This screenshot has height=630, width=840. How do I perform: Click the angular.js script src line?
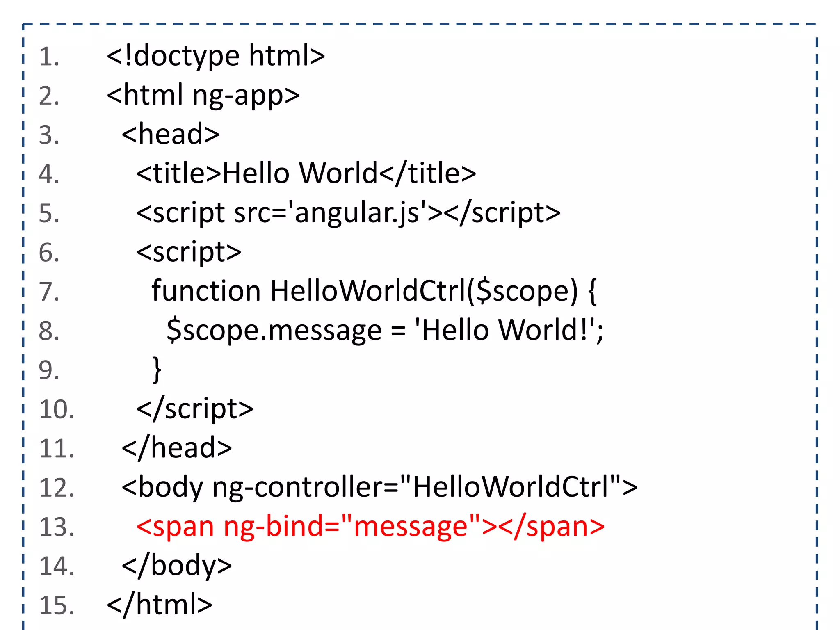(x=348, y=212)
